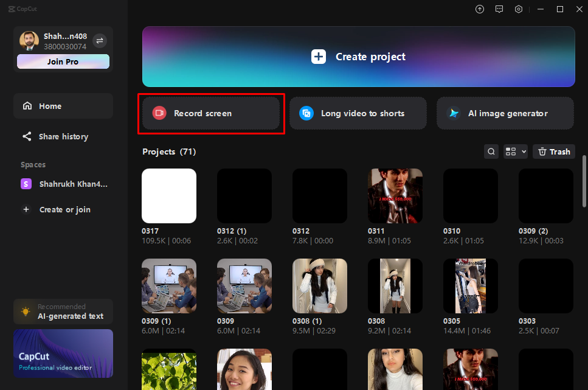
Task: Click the red Record screen icon
Action: pyautogui.click(x=159, y=113)
